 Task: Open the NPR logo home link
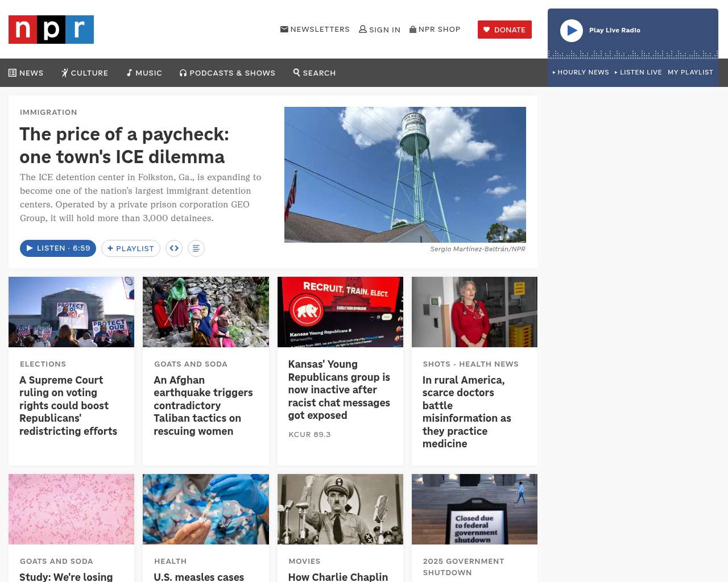(x=51, y=30)
